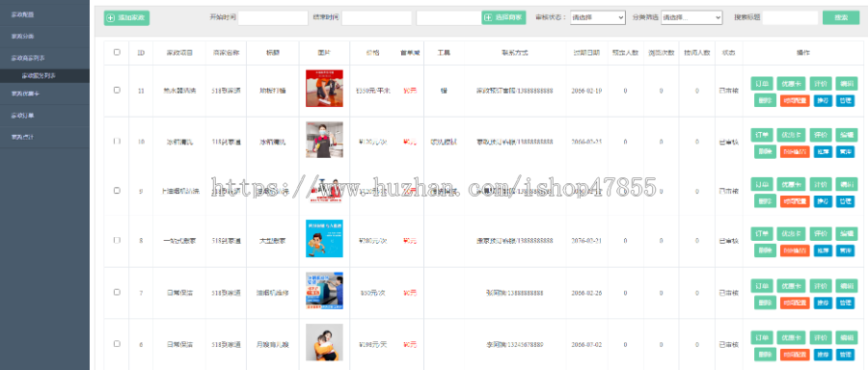The width and height of the screenshot is (868, 370).
Task: Check the checkbox for row ID 10
Action: (x=117, y=142)
